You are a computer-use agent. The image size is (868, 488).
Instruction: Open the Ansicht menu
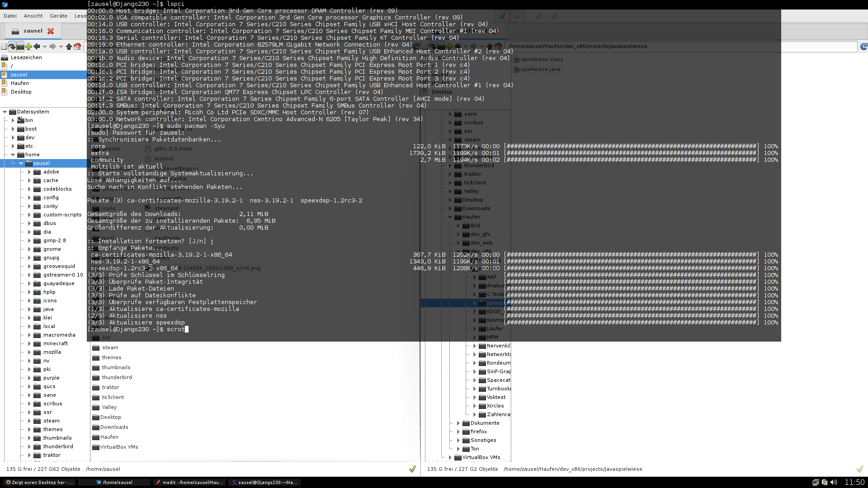(x=33, y=16)
